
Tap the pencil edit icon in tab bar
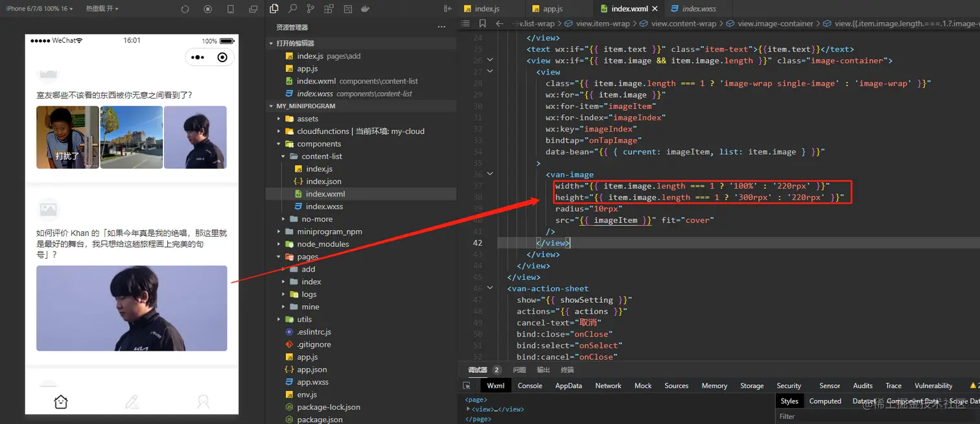[132, 402]
